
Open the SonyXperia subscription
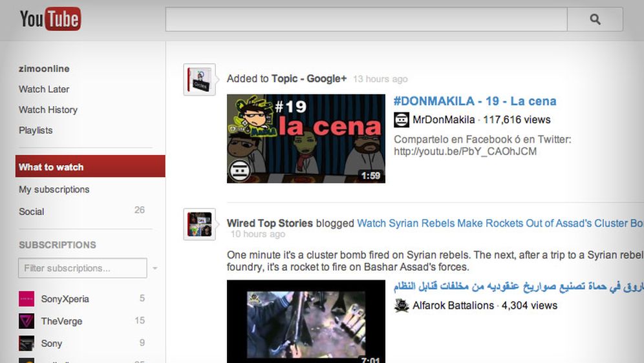(65, 299)
